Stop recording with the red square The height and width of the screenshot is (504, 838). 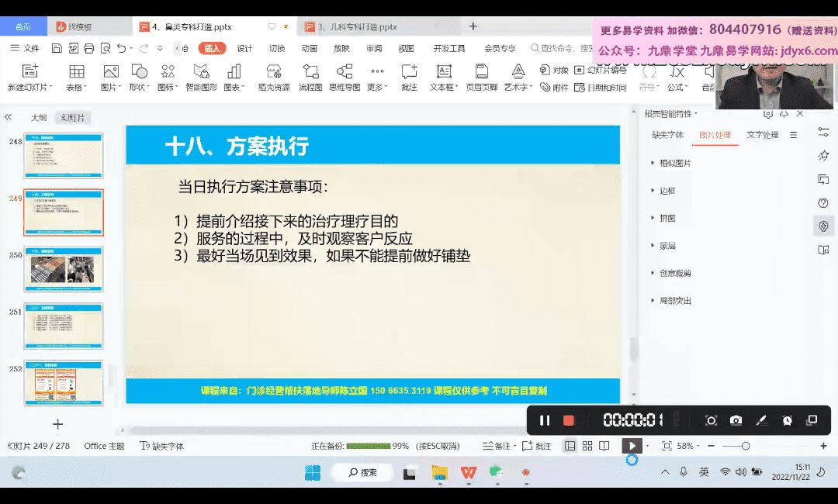569,420
